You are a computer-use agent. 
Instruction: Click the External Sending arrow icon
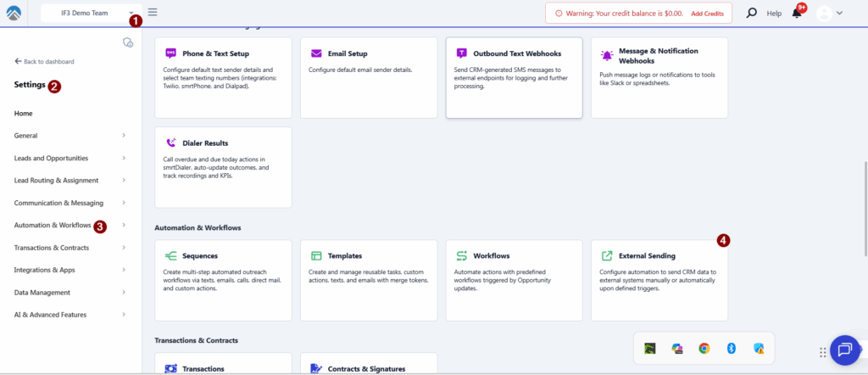tap(607, 255)
